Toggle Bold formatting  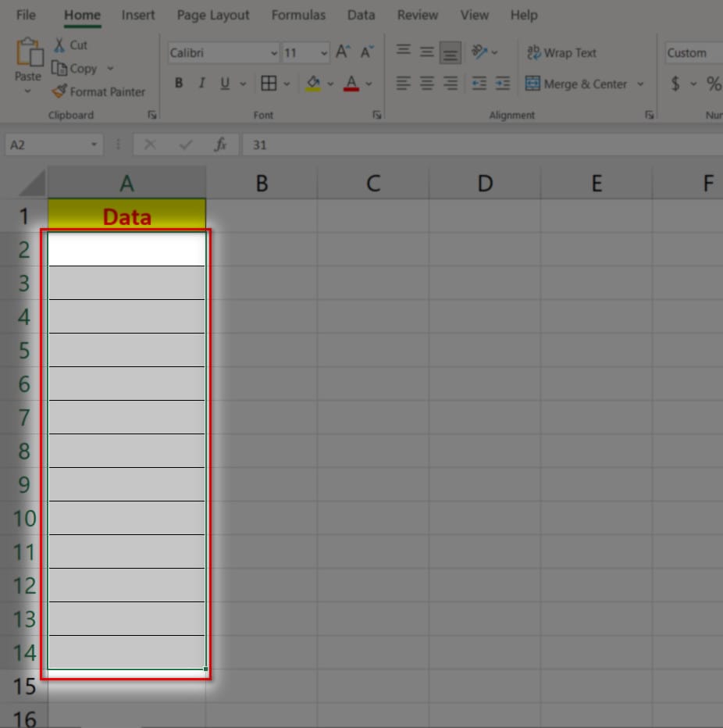pos(179,84)
